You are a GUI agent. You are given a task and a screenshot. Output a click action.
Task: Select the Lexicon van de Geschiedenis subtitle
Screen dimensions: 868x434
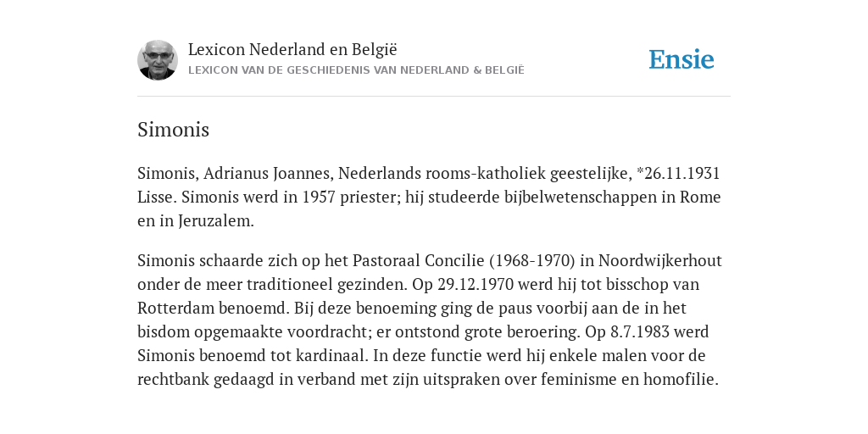click(356, 70)
